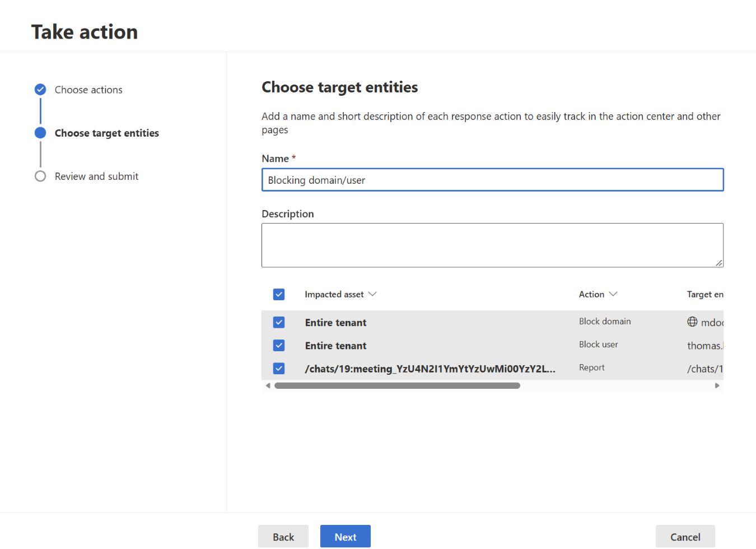Viewport: 756px width, 549px height.
Task: Focus the Description text area
Action: [x=493, y=245]
